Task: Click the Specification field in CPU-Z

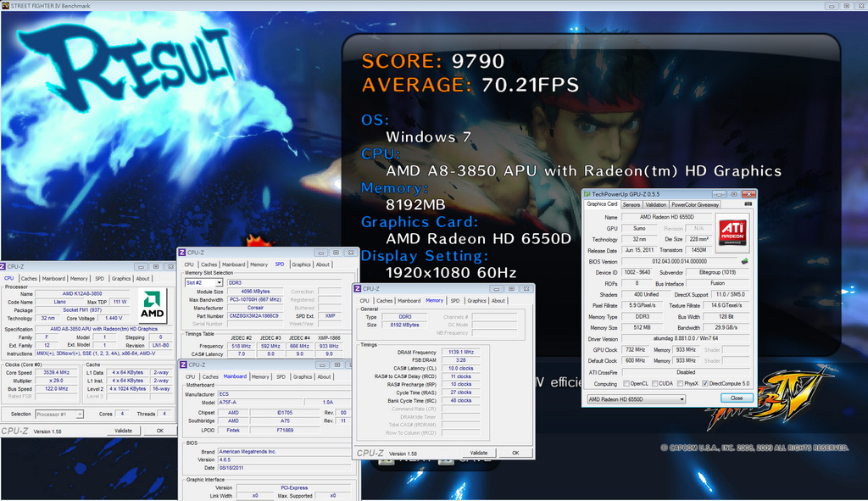Action: pyautogui.click(x=103, y=329)
